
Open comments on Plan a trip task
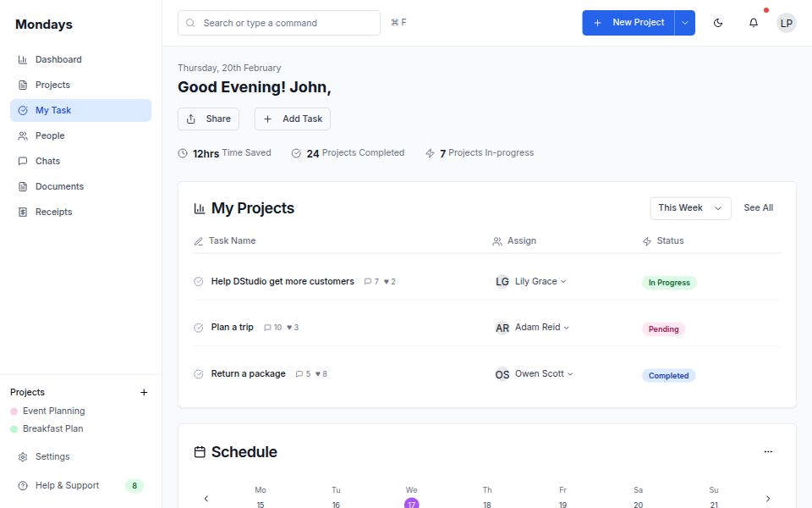[x=269, y=327]
